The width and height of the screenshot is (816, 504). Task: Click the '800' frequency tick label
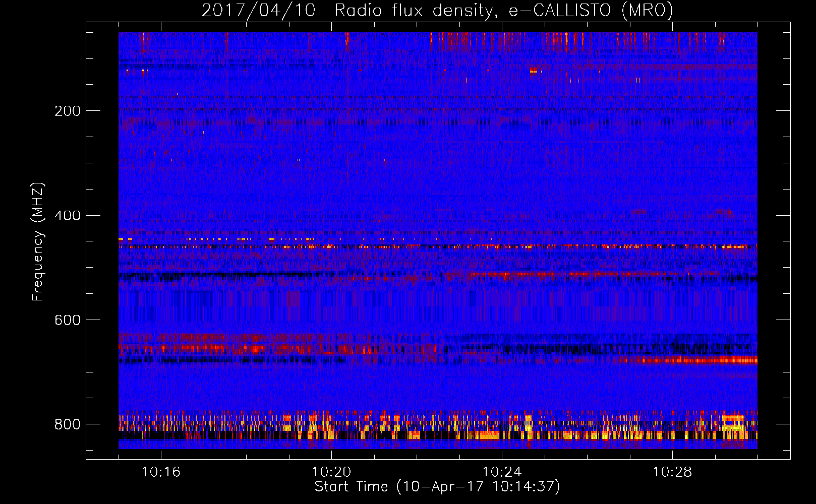tap(68, 424)
